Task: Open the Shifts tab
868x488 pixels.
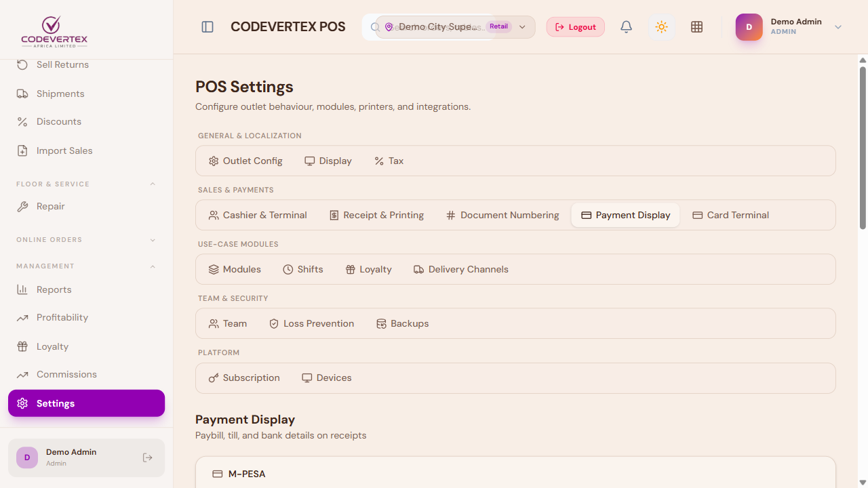Action: click(303, 269)
